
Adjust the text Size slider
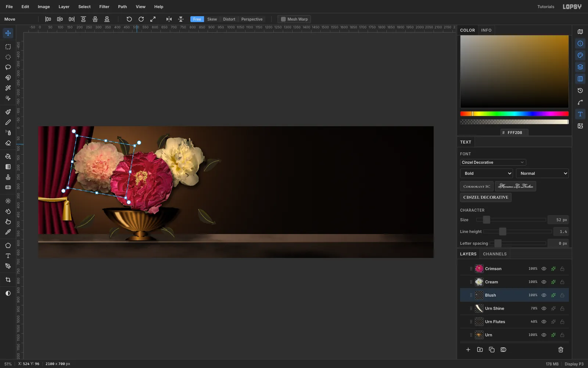point(511,220)
